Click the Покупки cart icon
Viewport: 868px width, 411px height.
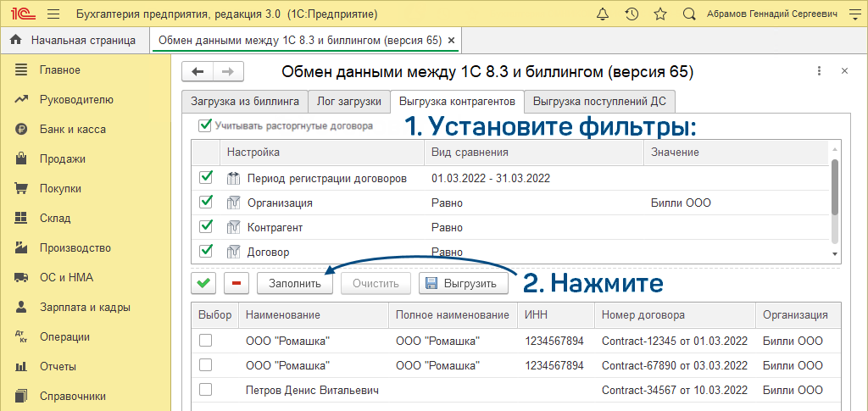coord(21,189)
